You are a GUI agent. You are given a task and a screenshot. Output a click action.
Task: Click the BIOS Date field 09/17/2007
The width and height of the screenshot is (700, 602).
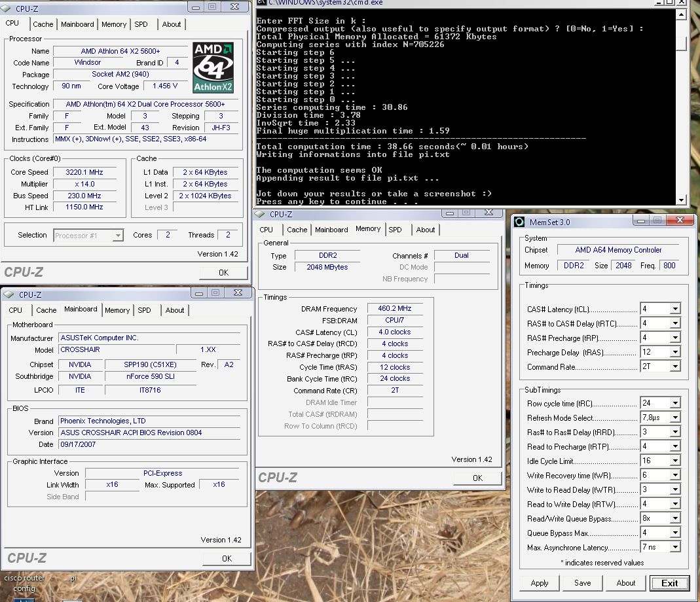click(149, 444)
